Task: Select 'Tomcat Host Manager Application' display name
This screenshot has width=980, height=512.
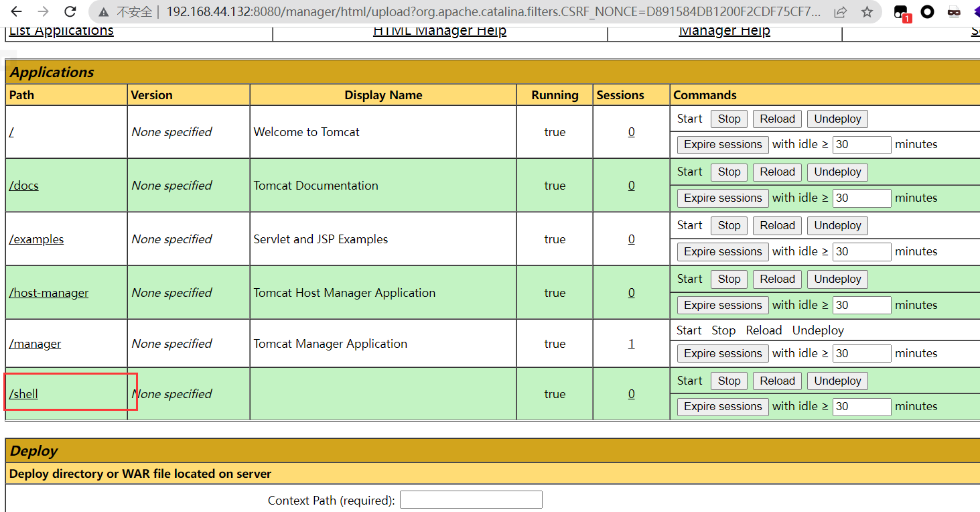Action: pos(344,293)
